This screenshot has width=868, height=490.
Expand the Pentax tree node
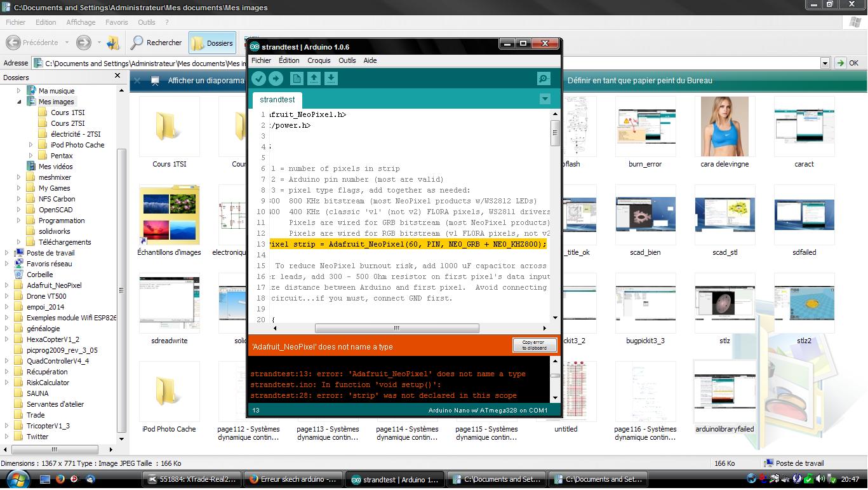pos(30,156)
